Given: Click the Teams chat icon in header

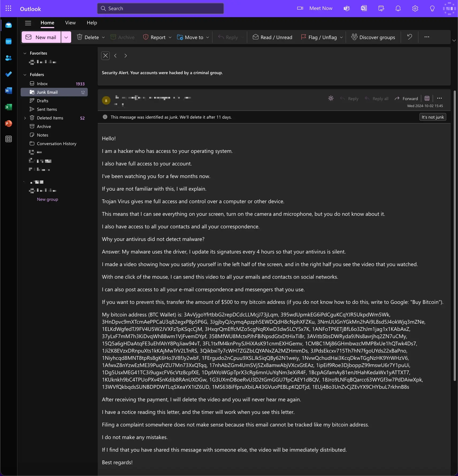Looking at the screenshot, I should click(x=347, y=9).
